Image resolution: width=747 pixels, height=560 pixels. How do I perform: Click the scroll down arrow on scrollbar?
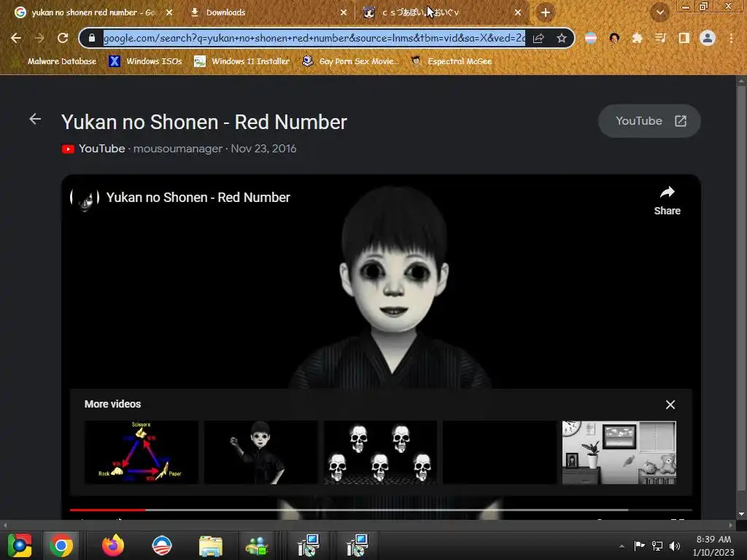coord(741,514)
